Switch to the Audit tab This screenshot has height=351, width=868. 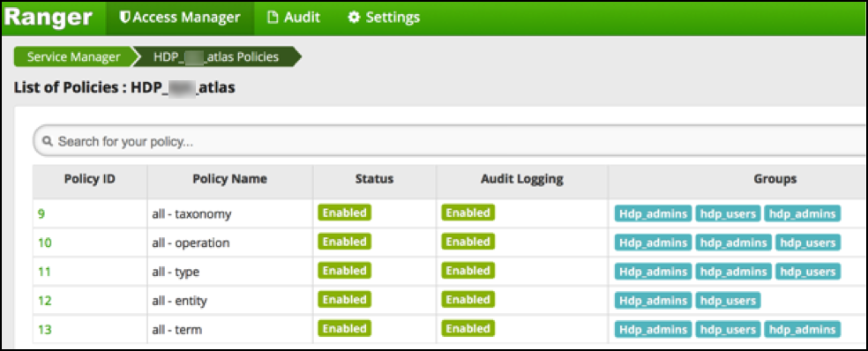coord(294,18)
